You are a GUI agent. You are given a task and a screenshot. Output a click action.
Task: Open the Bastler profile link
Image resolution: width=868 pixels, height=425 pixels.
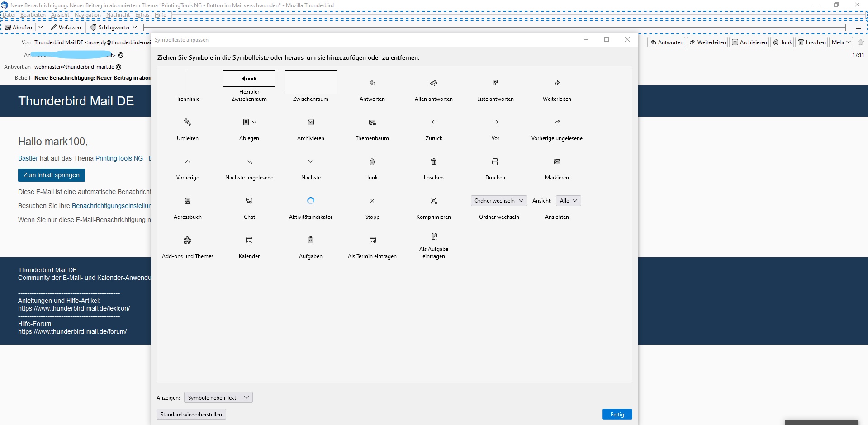tap(28, 158)
